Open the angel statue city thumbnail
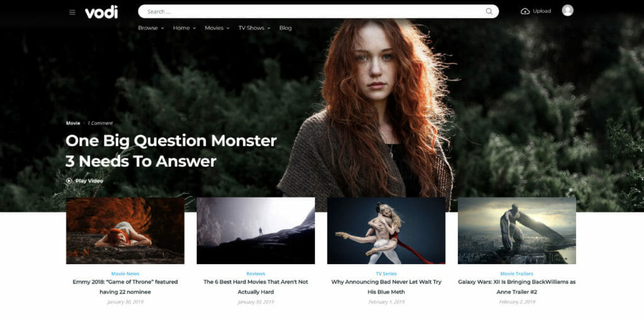 (x=517, y=231)
